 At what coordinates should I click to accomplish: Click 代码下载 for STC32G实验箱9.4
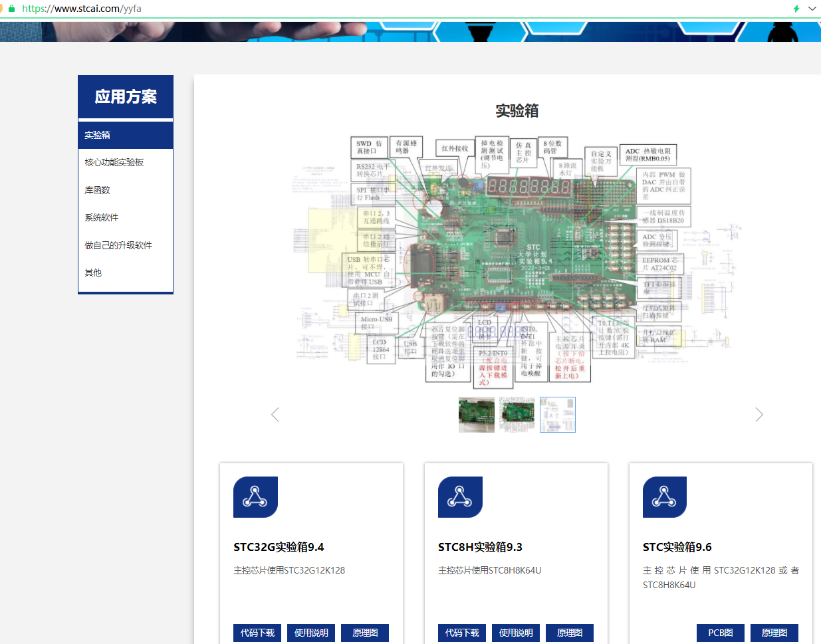coord(257,633)
